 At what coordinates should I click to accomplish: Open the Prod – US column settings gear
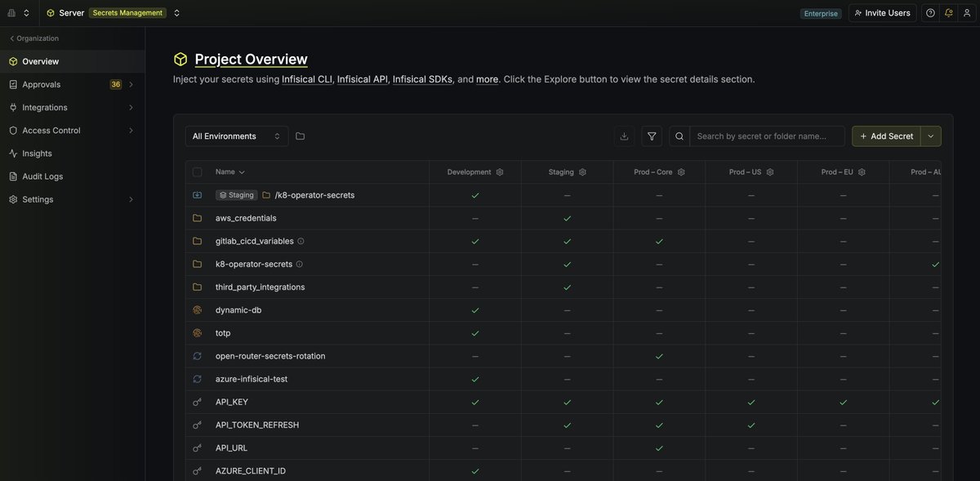pos(770,172)
